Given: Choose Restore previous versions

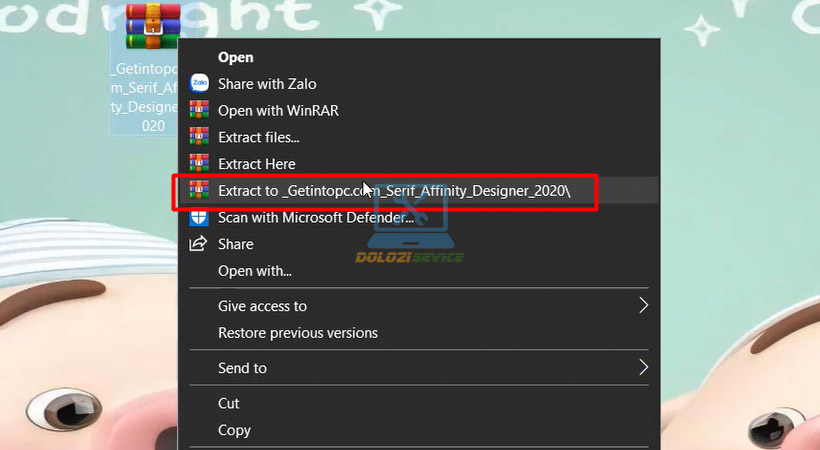Looking at the screenshot, I should pos(298,332).
